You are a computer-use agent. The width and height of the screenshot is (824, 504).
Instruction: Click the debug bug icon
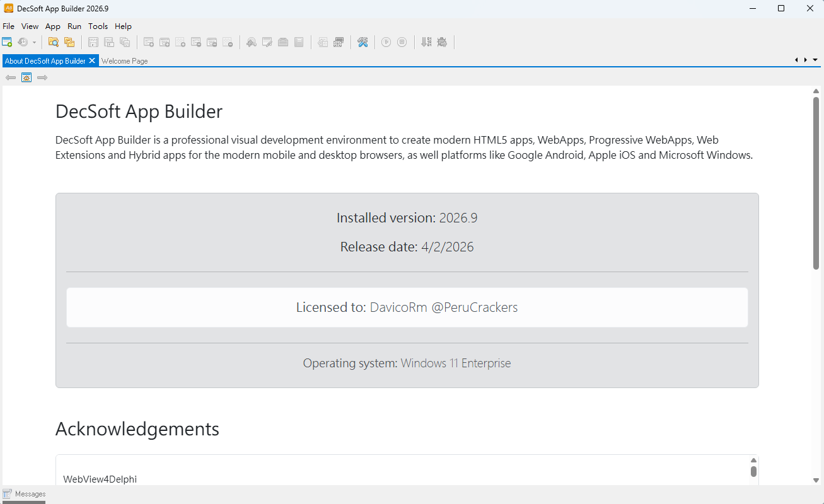click(x=442, y=42)
